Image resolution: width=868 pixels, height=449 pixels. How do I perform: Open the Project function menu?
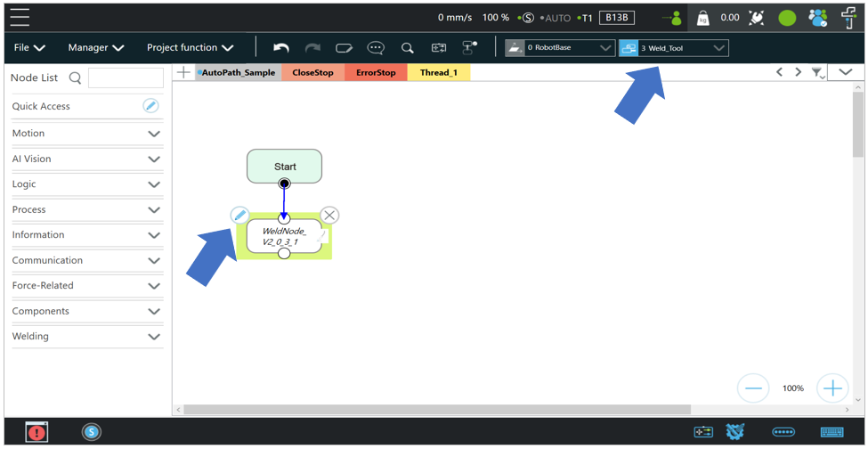[x=190, y=48]
